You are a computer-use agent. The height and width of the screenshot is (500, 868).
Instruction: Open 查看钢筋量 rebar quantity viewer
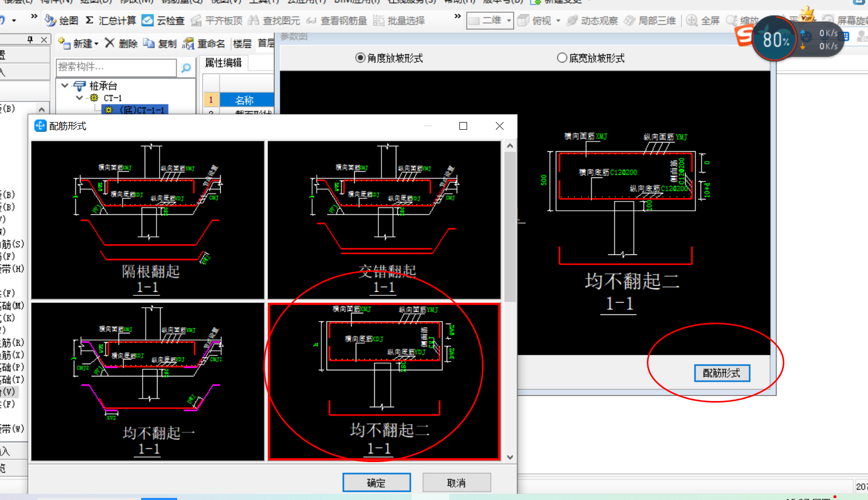pos(336,21)
